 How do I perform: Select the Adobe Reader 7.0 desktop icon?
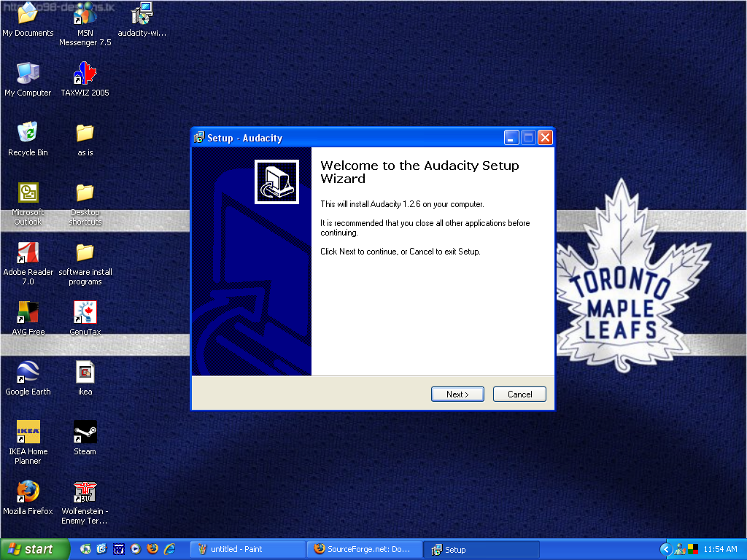coord(28,264)
